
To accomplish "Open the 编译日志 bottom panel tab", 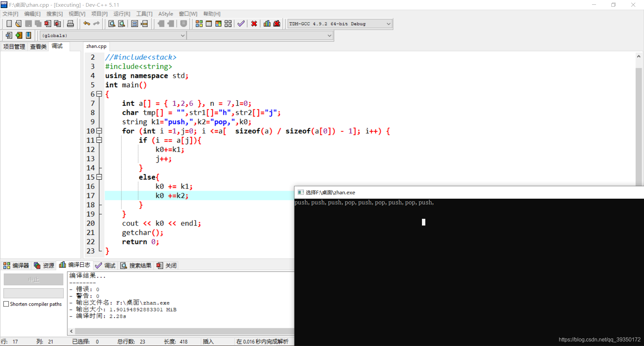I will pos(75,265).
